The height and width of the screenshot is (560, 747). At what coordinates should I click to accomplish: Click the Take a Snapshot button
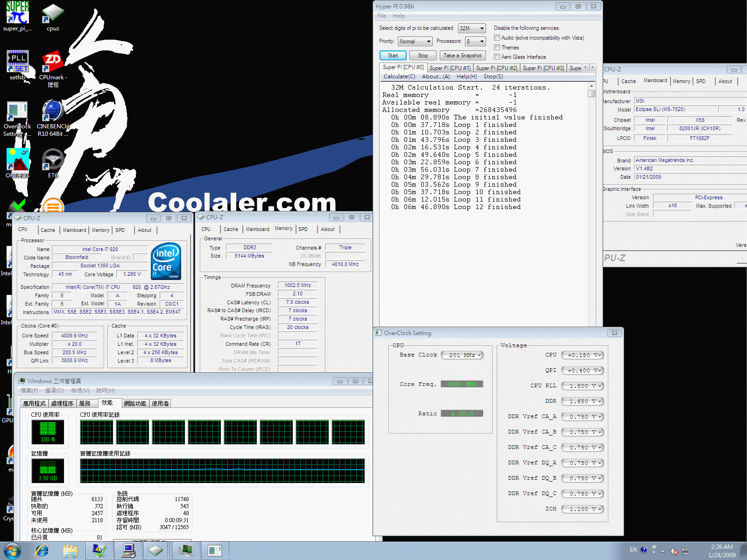[x=463, y=56]
